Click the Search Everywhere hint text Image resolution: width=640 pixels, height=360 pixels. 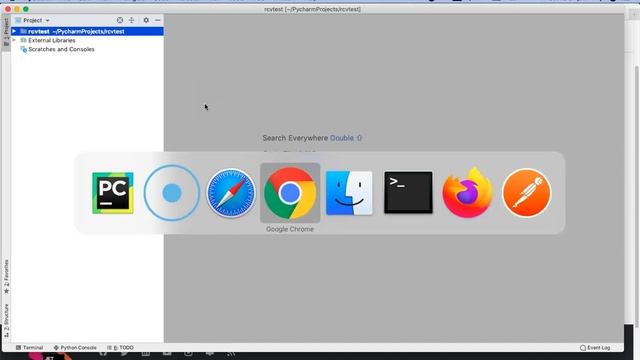click(312, 138)
